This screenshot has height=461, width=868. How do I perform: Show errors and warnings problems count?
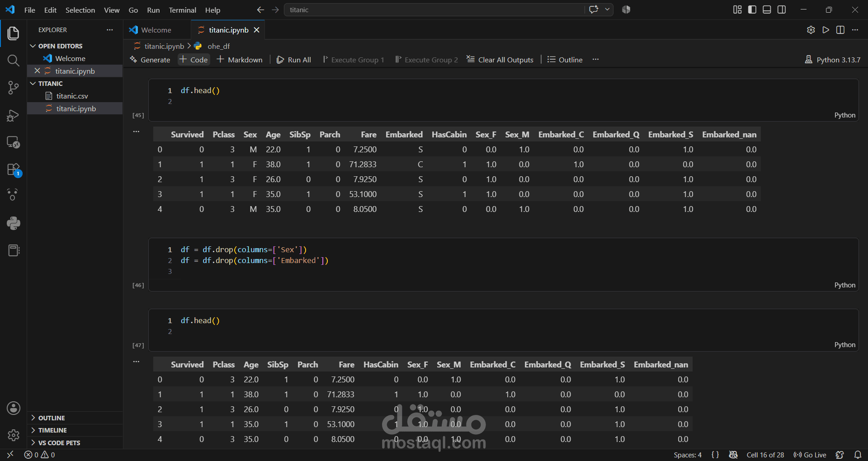click(x=40, y=455)
